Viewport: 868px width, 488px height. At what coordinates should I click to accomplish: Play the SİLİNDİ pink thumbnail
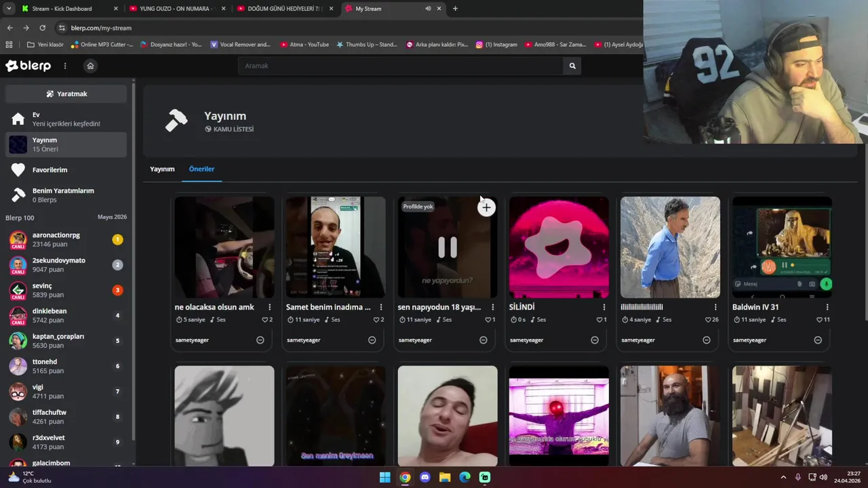(559, 247)
